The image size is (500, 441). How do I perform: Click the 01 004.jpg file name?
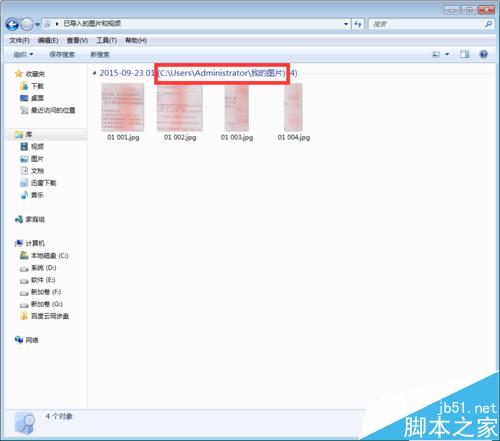click(x=294, y=137)
